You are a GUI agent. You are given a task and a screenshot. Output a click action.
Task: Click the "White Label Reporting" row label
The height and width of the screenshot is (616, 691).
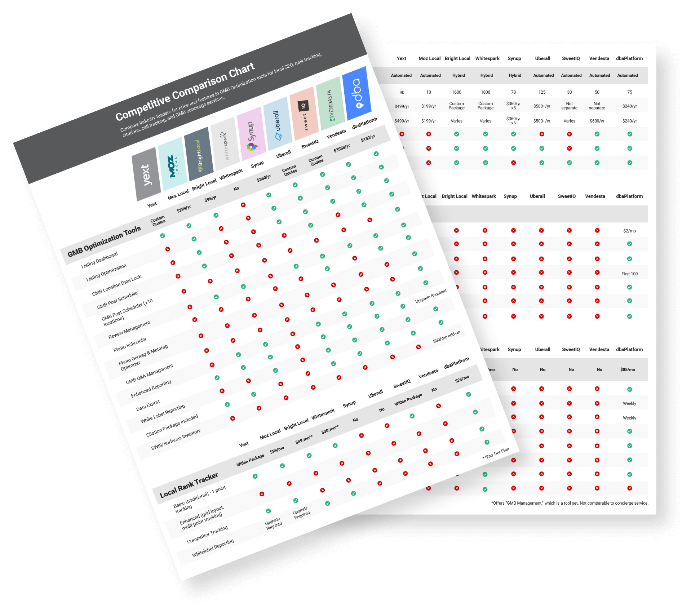163,413
